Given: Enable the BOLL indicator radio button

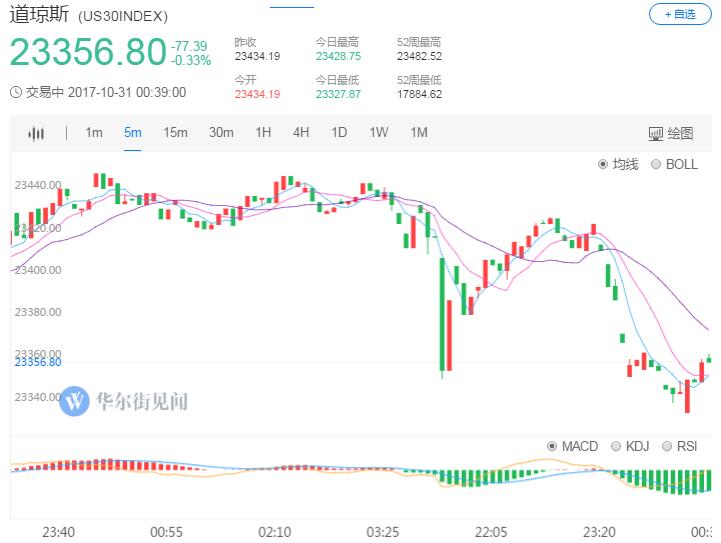Looking at the screenshot, I should (656, 164).
